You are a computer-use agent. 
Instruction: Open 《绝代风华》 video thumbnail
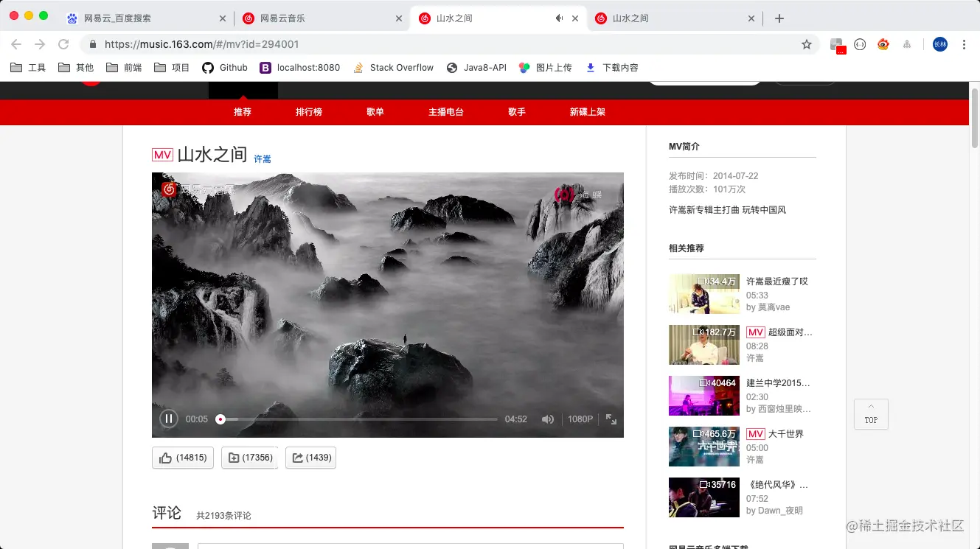(704, 497)
